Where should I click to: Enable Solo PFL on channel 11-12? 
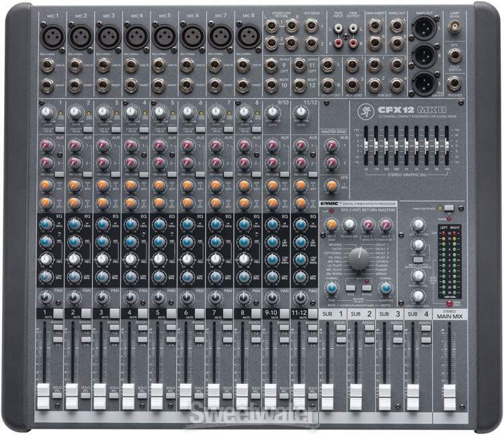312,395
